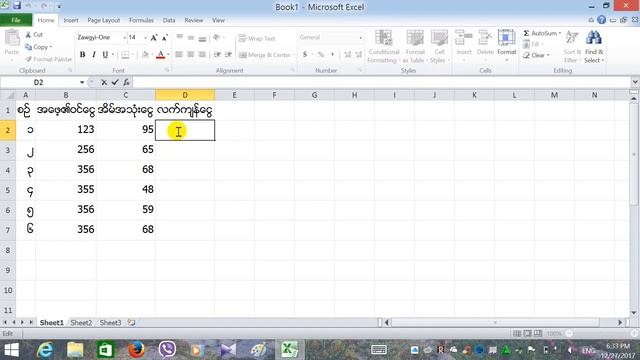Screen dimensions: 640x360
Task: Click Middle Align icon
Action: (191, 38)
